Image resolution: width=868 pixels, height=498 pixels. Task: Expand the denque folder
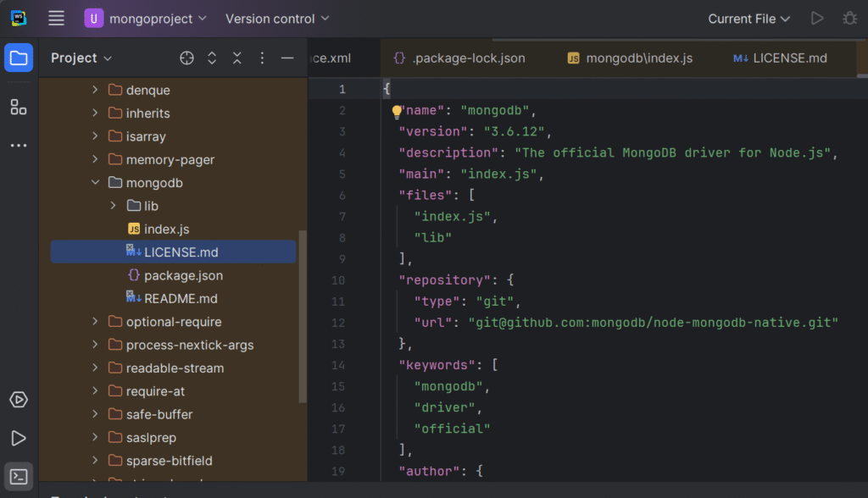[x=95, y=90]
